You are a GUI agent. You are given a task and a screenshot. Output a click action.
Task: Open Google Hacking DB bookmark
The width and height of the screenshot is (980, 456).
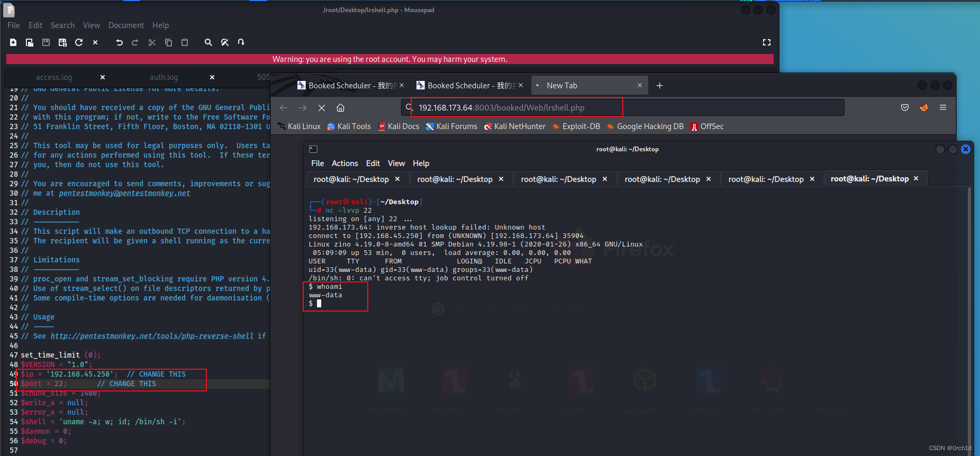coord(645,126)
